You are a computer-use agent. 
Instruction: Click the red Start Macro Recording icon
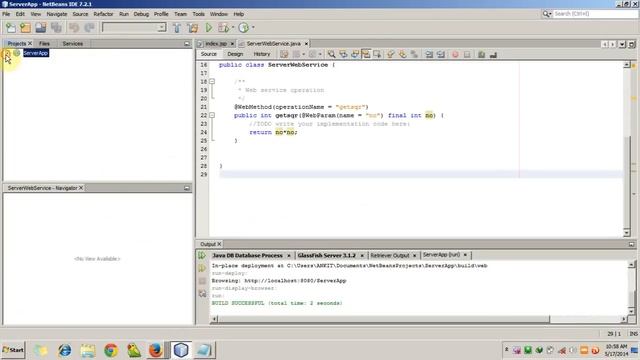pos(455,54)
